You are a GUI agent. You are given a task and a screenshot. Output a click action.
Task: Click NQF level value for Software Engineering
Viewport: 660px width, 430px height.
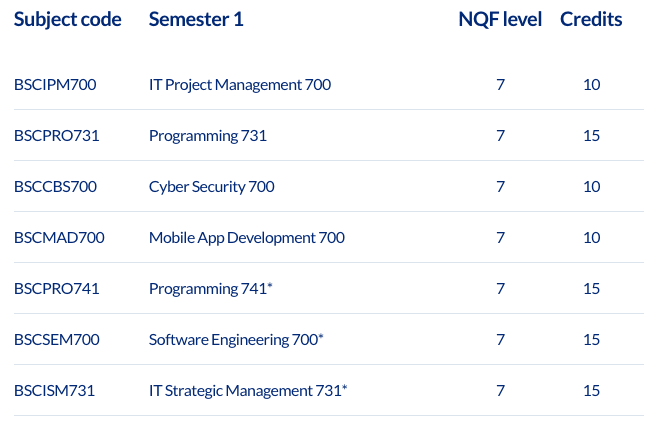(500, 339)
